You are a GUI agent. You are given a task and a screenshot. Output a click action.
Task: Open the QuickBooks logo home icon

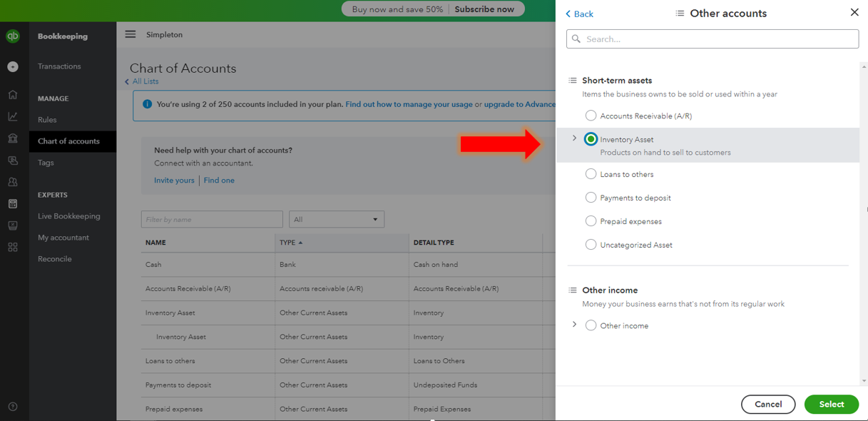click(13, 36)
